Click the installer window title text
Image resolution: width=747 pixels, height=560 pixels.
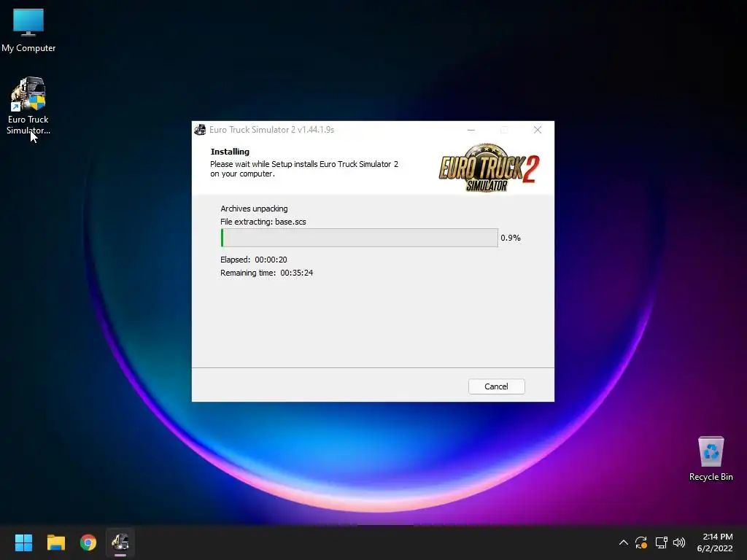point(271,130)
